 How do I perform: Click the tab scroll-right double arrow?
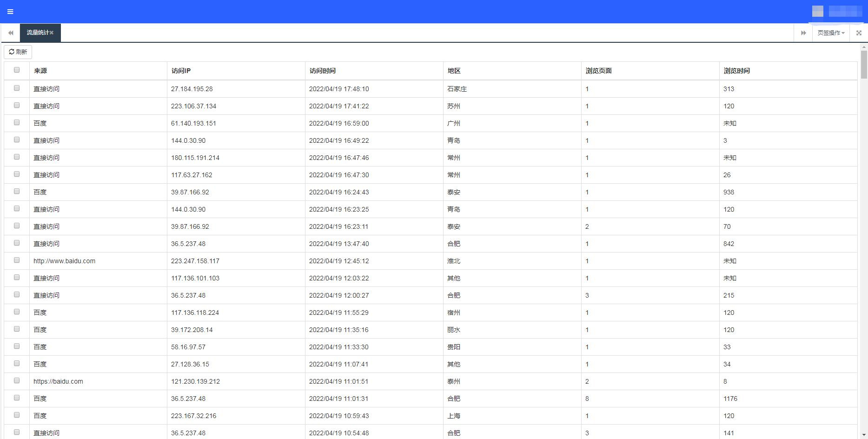(803, 33)
